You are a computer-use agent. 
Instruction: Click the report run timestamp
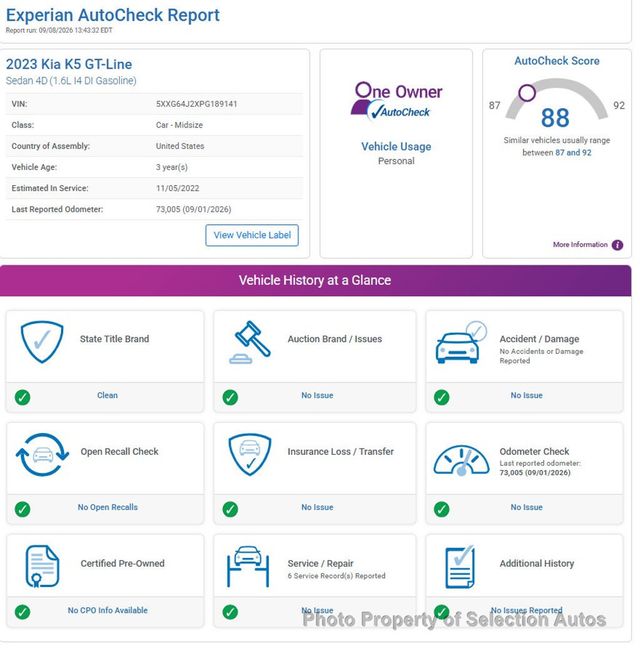(59, 31)
